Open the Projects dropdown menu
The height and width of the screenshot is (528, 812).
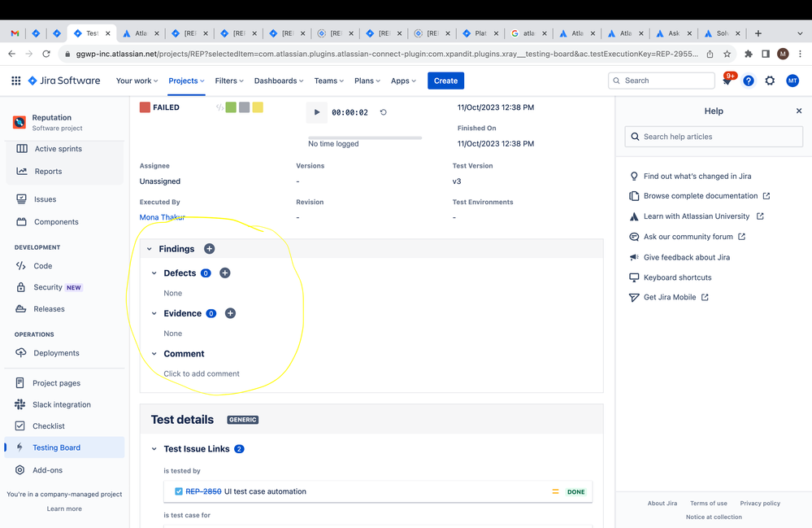186,81
